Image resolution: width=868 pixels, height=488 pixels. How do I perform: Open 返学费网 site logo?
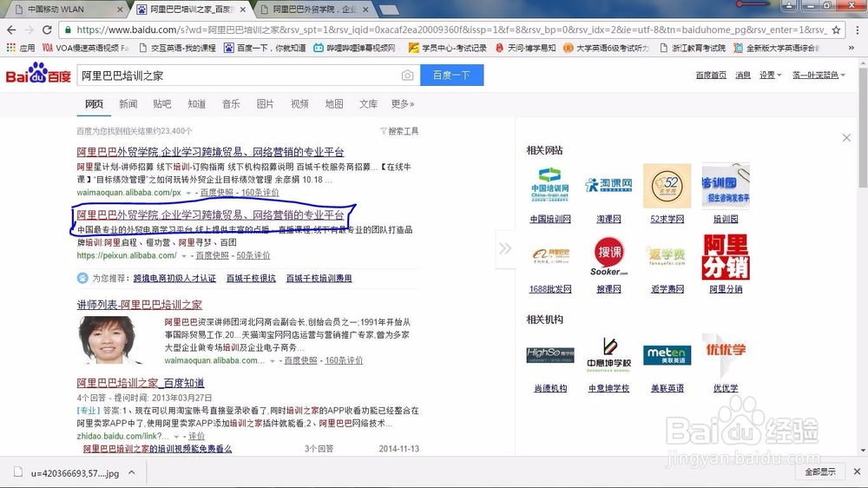pos(667,255)
